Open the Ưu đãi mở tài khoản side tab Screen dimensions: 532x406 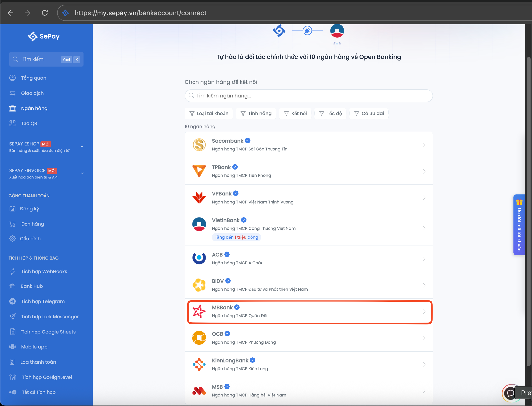519,225
